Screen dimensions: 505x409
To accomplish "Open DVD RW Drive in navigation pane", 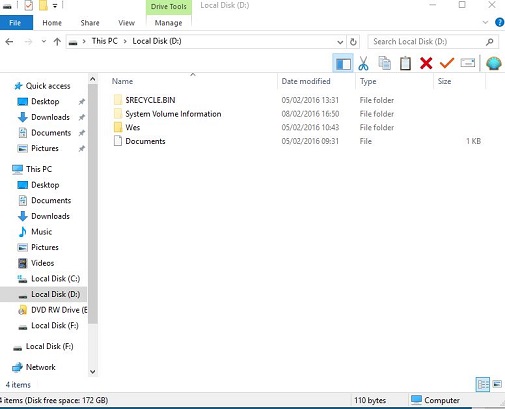I will click(x=59, y=310).
